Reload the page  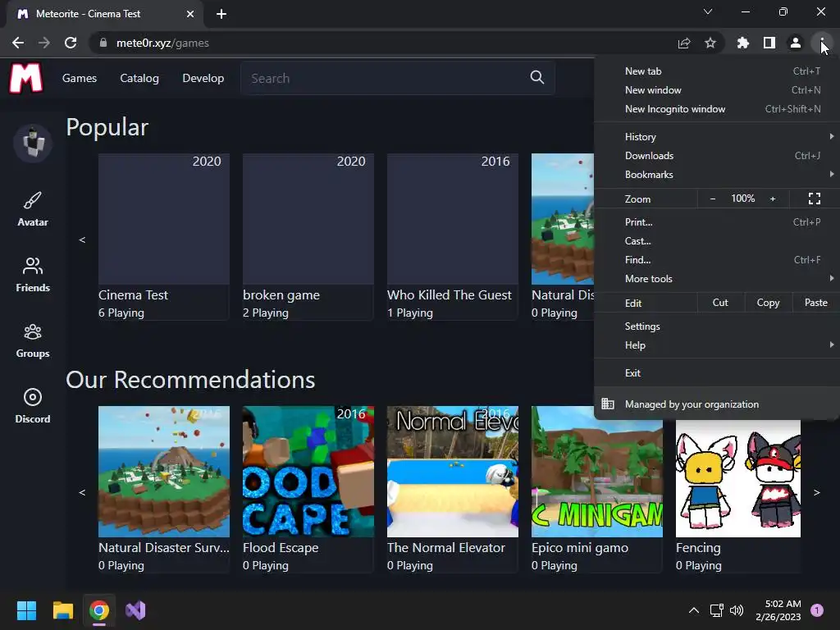click(71, 43)
